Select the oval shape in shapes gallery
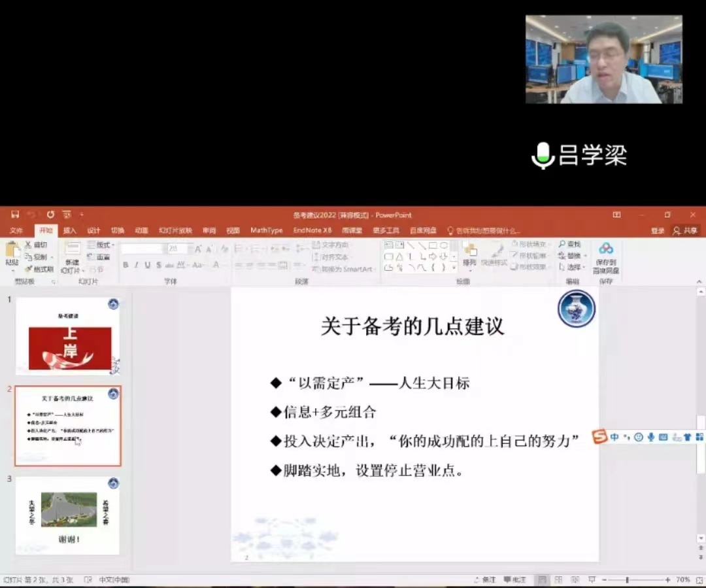This screenshot has width=706, height=588. 444,245
